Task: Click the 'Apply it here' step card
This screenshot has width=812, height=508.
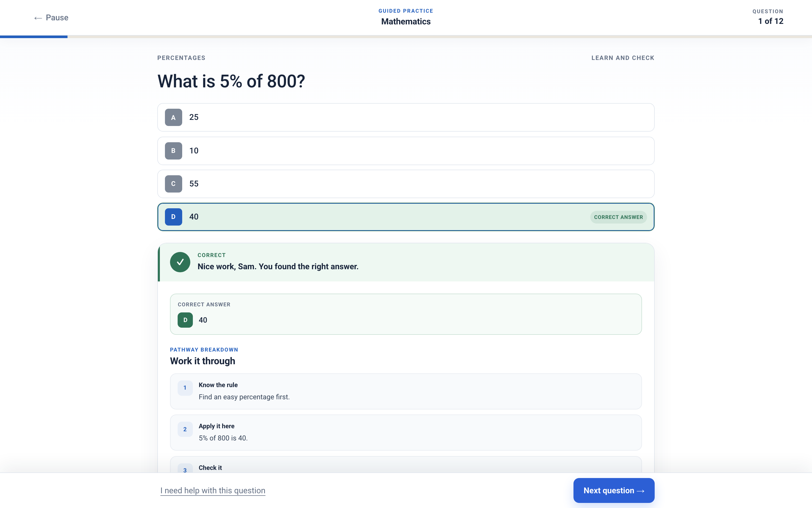Action: [x=406, y=432]
